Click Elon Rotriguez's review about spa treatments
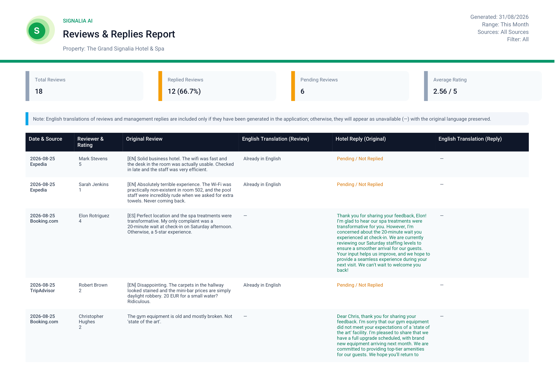555x392 pixels. pos(180,224)
